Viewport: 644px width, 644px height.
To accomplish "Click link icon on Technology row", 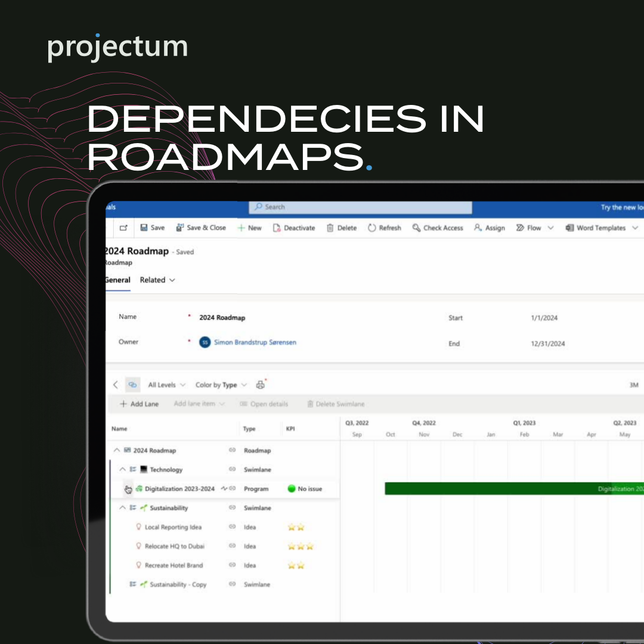I will point(232,469).
